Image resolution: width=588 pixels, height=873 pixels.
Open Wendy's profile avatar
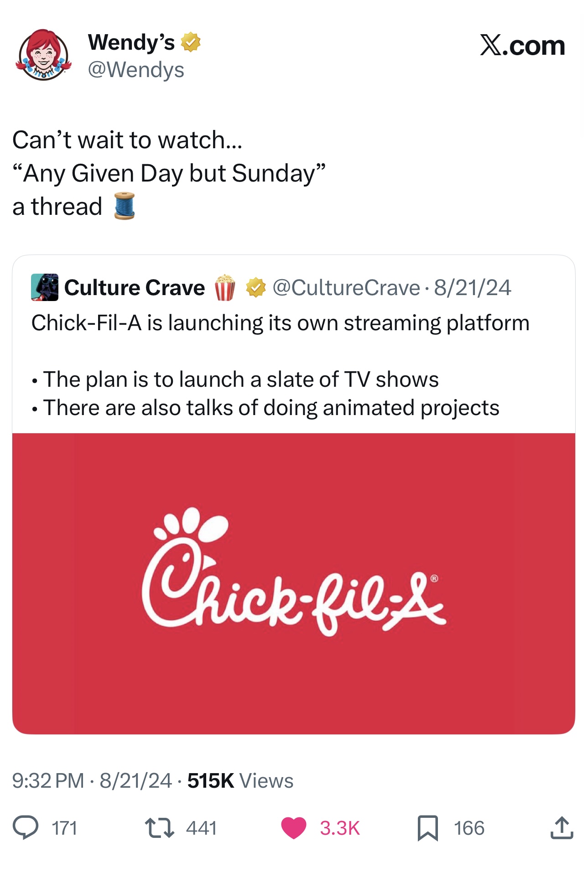tap(43, 56)
